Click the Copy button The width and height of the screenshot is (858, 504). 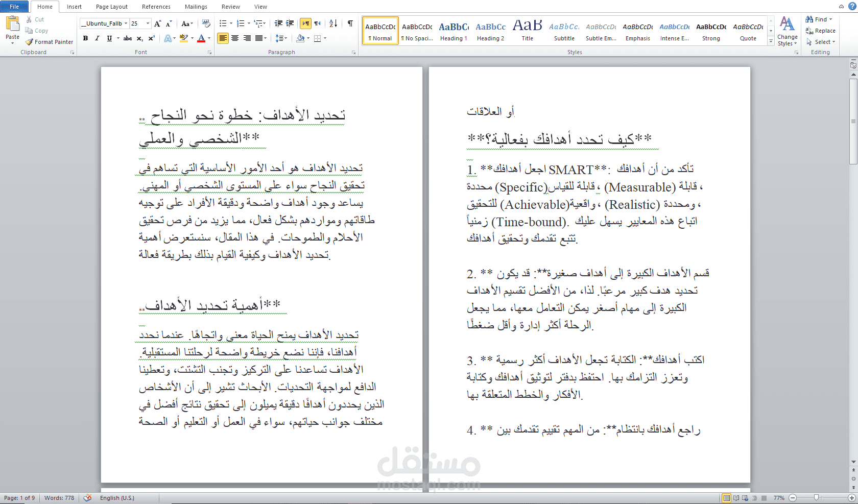click(x=37, y=31)
